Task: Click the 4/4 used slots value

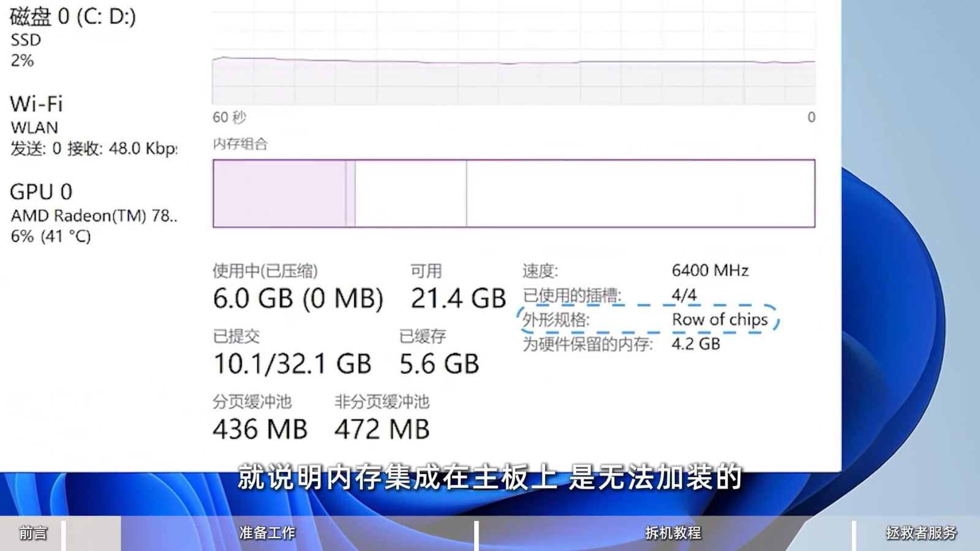Action: (684, 295)
